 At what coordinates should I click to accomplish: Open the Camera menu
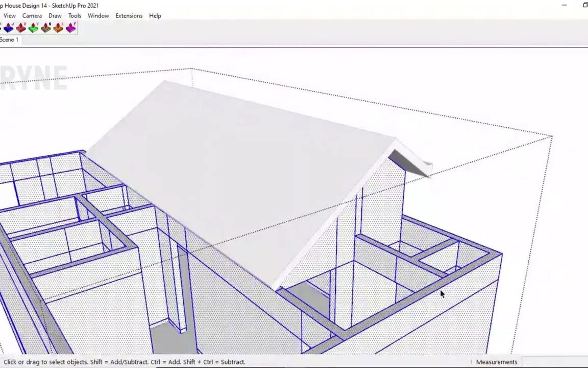point(32,15)
